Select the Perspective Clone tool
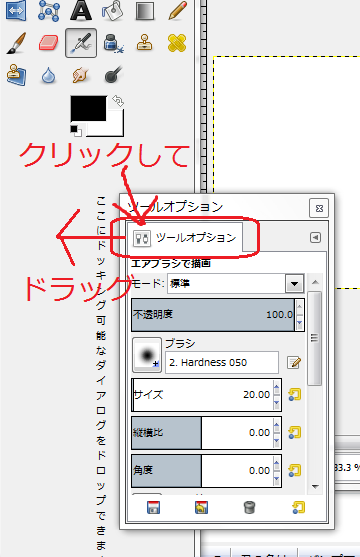The width and height of the screenshot is (360, 557). point(16,75)
